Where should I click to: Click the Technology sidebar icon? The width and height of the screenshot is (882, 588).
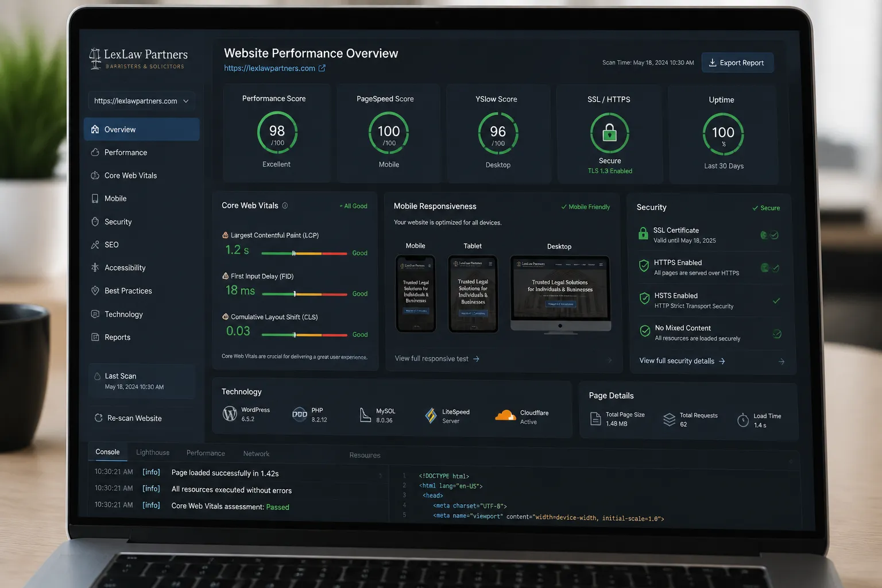pyautogui.click(x=95, y=314)
